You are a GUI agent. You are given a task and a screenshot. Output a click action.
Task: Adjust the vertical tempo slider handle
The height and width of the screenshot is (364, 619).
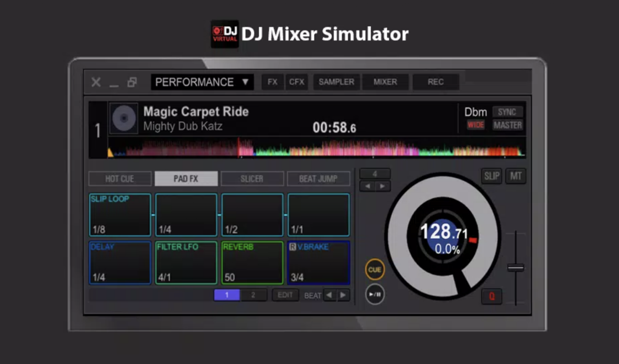(x=516, y=268)
